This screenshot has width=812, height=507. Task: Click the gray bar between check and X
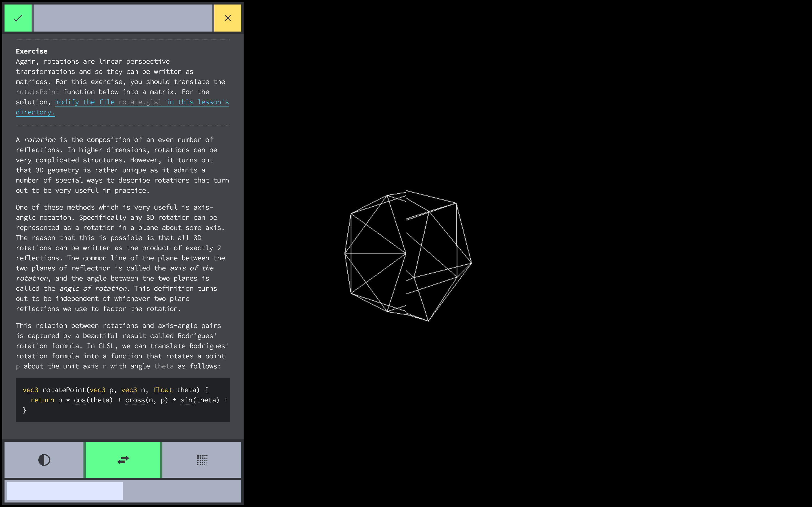coord(123,18)
